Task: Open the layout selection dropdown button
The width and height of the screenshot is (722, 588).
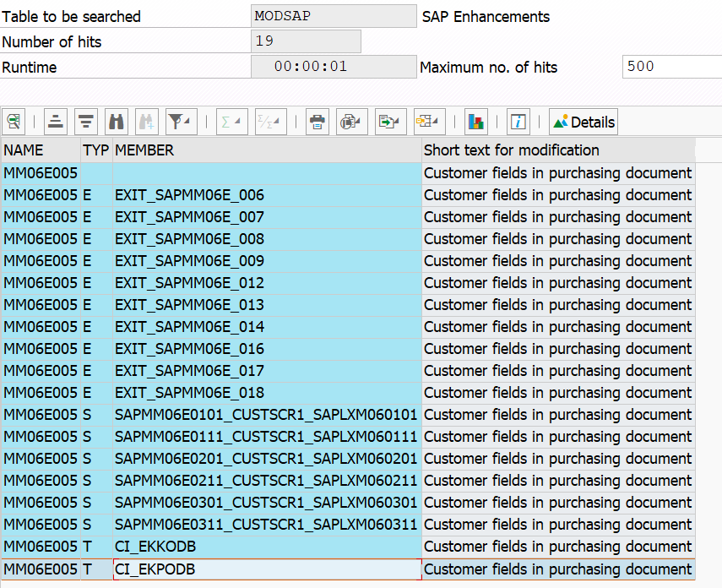Action: pos(429,122)
